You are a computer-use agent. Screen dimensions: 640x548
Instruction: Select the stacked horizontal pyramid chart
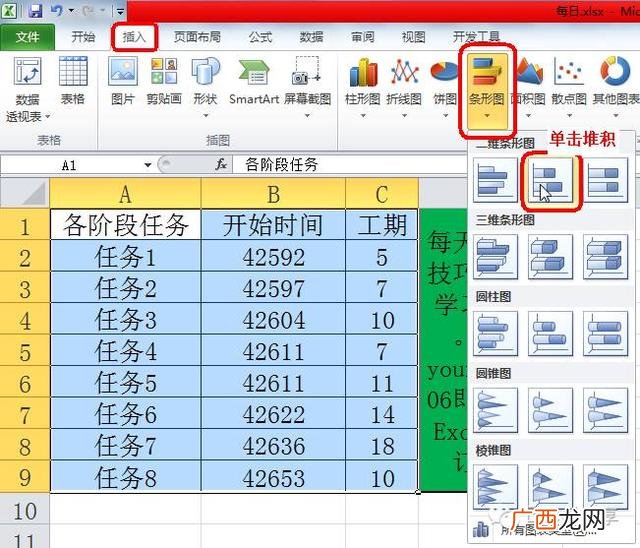click(x=550, y=487)
